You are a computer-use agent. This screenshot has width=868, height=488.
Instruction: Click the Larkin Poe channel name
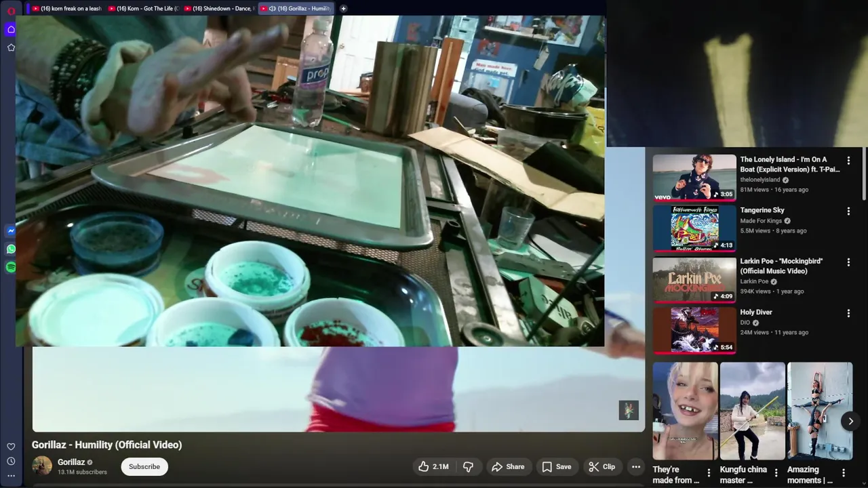coord(754,282)
